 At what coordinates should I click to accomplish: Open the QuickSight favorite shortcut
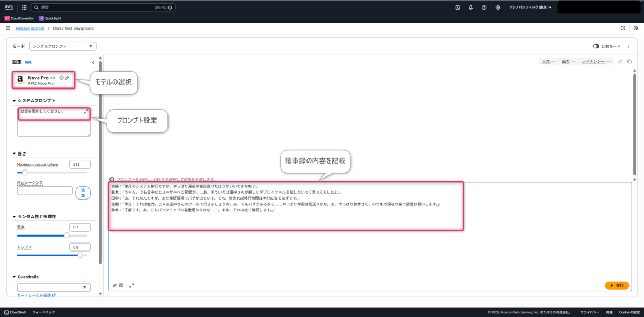(x=49, y=18)
